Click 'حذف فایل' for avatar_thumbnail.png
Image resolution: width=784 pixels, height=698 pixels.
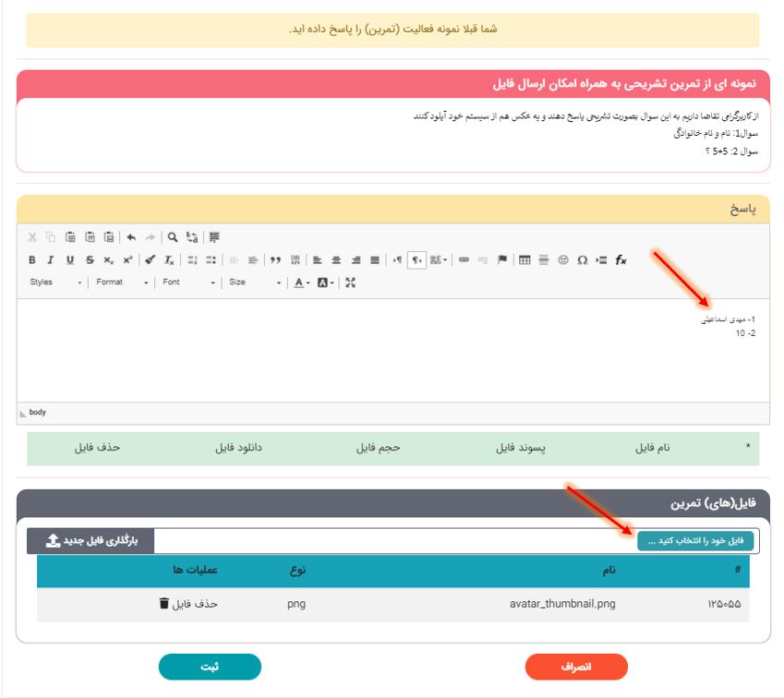click(188, 604)
